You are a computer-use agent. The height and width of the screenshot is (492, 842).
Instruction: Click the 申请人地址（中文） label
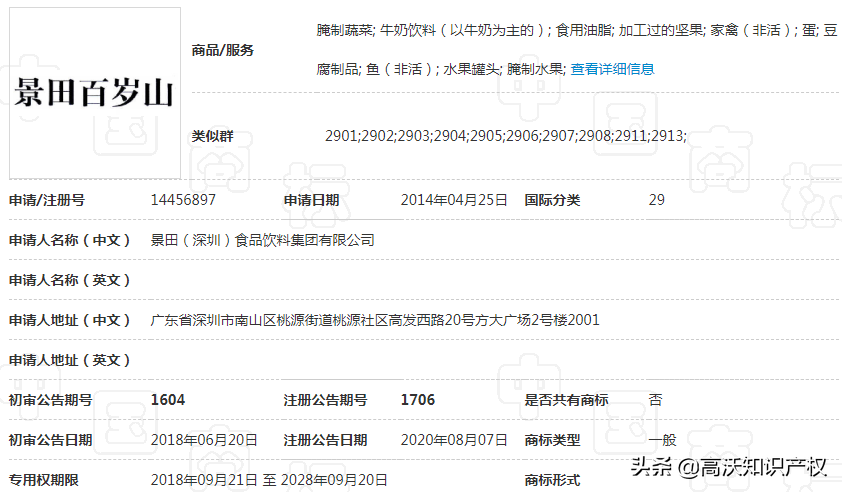point(70,320)
